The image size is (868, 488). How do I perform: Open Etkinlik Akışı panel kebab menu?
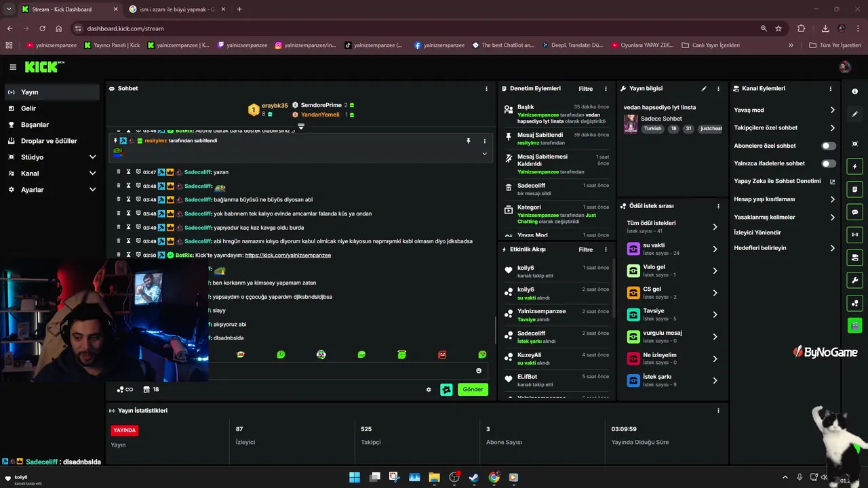point(606,249)
